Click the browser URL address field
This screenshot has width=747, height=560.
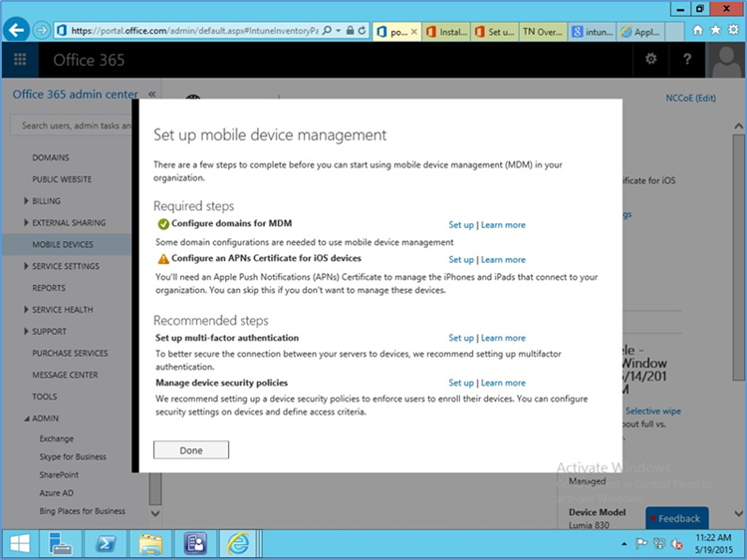(x=194, y=31)
